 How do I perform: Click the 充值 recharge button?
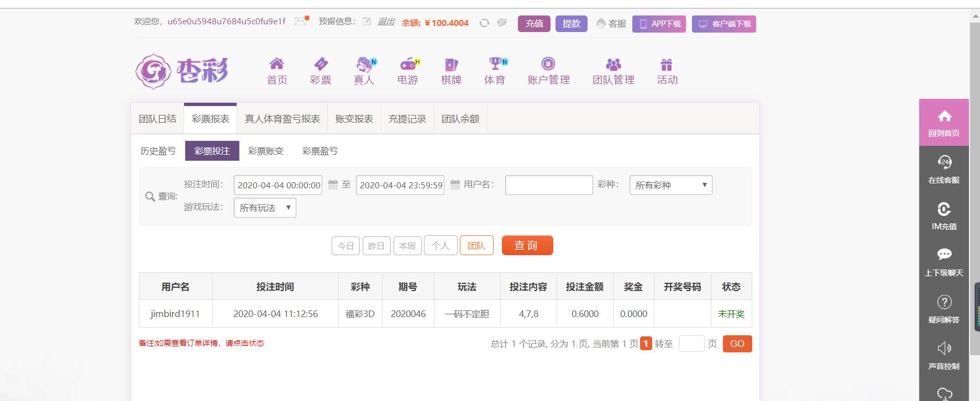pyautogui.click(x=534, y=24)
